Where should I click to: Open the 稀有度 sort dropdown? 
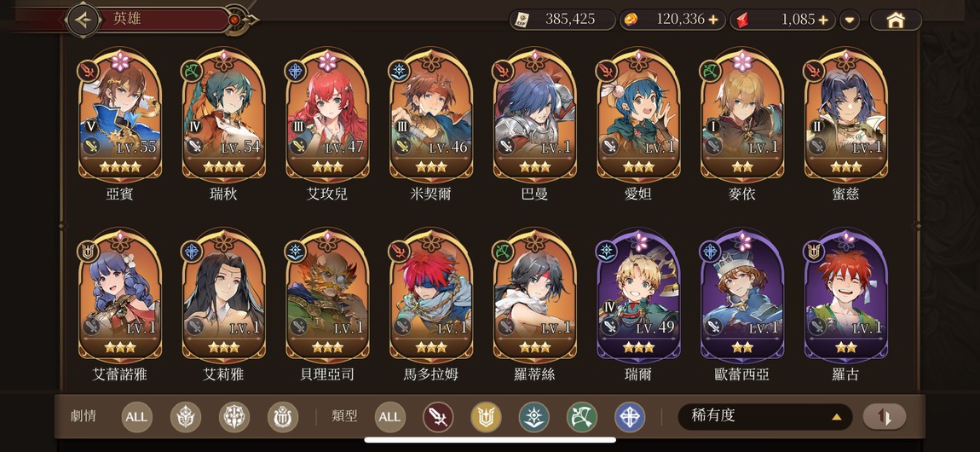coord(765,416)
